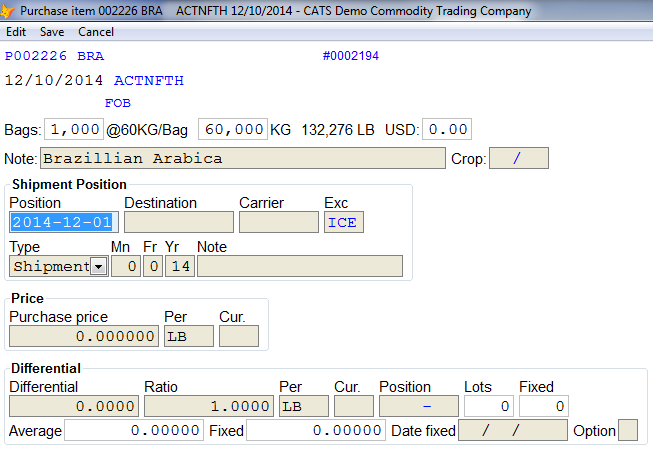
Task: Click the Differential Lots field
Action: (489, 406)
